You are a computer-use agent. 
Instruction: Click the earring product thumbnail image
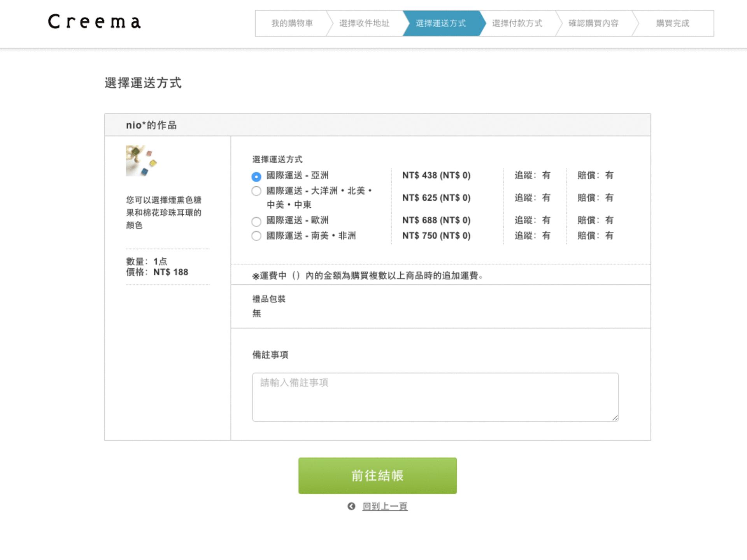click(x=141, y=161)
